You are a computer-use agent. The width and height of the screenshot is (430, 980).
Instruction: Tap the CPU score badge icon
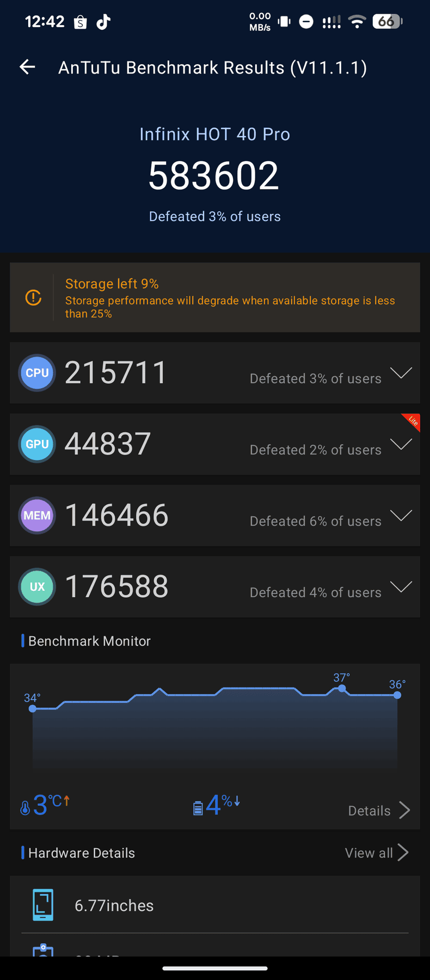click(37, 373)
